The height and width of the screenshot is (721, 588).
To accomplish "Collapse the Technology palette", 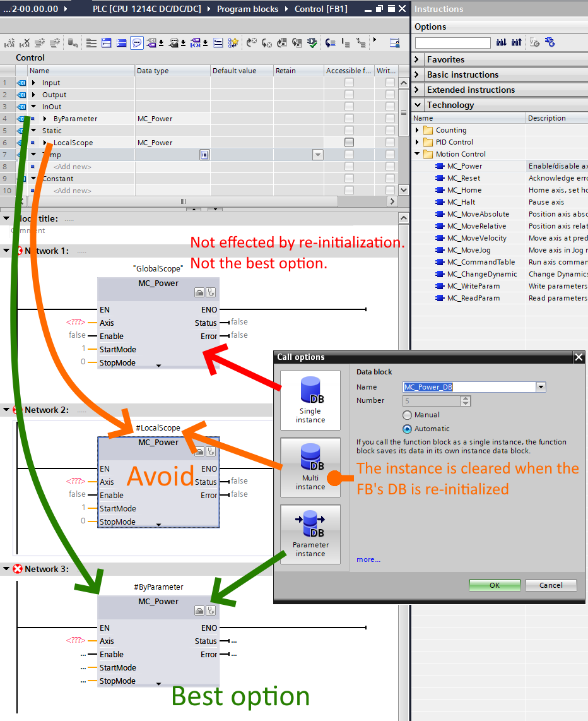I will click(x=417, y=104).
